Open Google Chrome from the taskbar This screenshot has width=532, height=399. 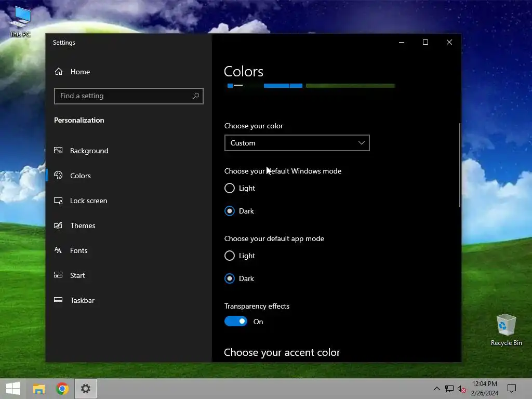[62, 389]
